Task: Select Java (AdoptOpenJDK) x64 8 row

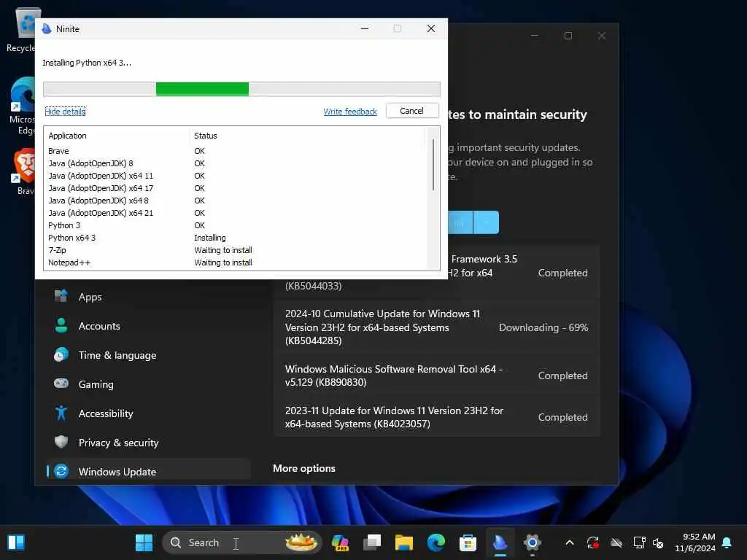Action: [x=236, y=201]
